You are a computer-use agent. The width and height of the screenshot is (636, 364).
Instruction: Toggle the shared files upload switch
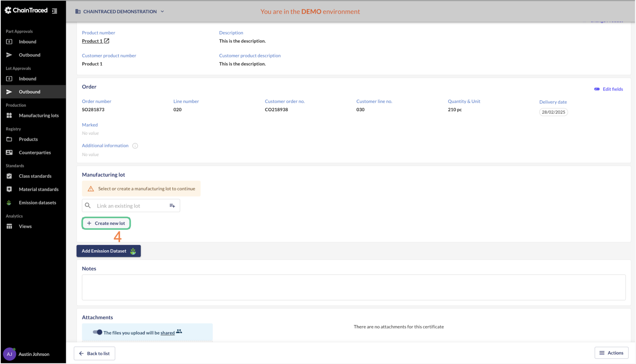(x=97, y=332)
